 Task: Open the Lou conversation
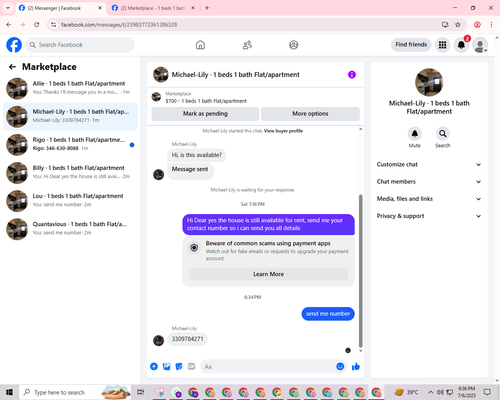[70, 201]
